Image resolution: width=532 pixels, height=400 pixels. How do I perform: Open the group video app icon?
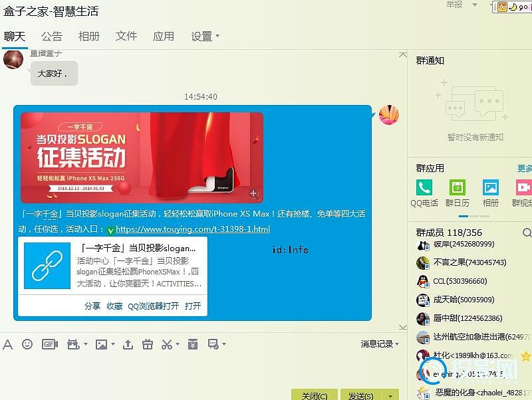click(524, 187)
